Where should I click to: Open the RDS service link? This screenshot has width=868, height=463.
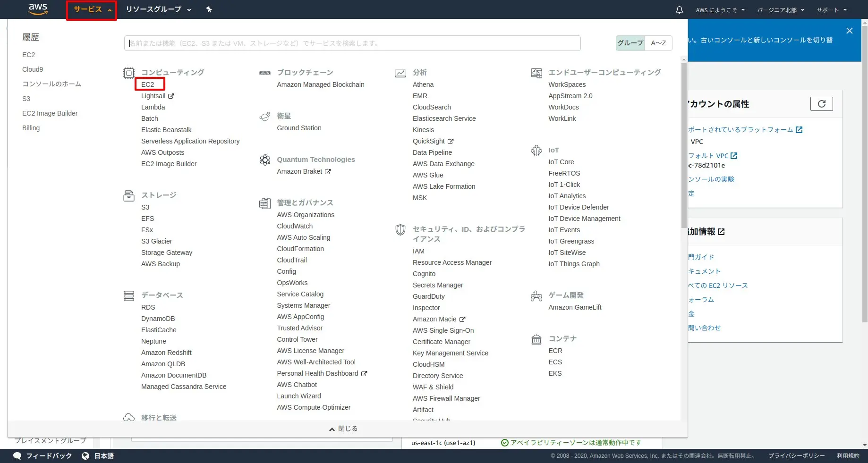tap(148, 307)
